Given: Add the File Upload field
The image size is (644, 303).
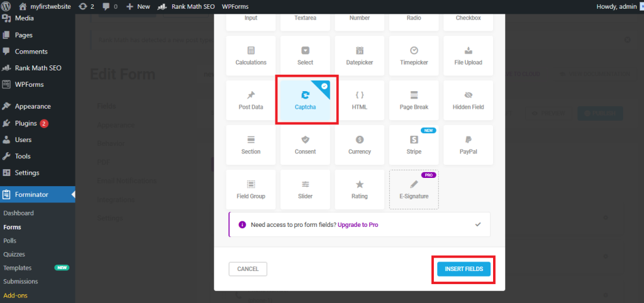Looking at the screenshot, I should pyautogui.click(x=468, y=57).
